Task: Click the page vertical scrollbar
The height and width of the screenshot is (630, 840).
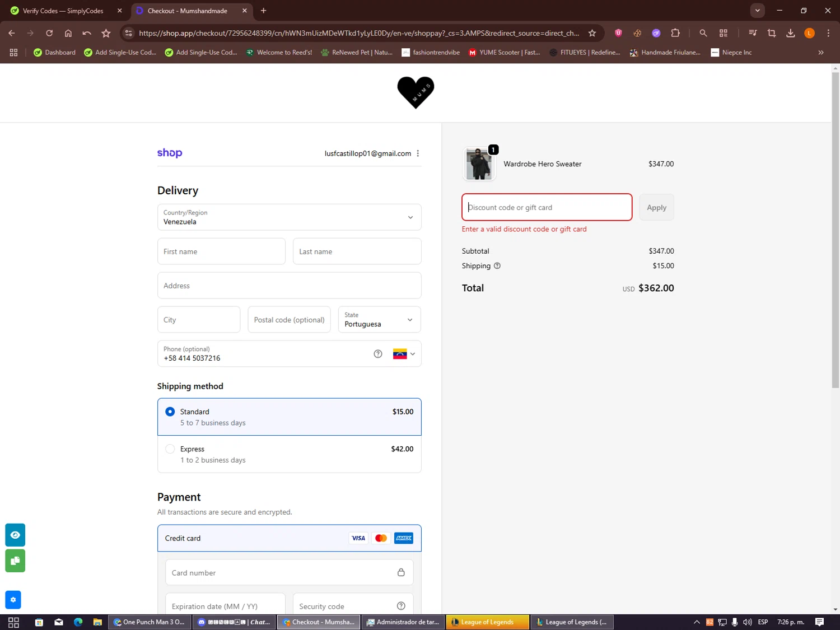Action: point(836,230)
